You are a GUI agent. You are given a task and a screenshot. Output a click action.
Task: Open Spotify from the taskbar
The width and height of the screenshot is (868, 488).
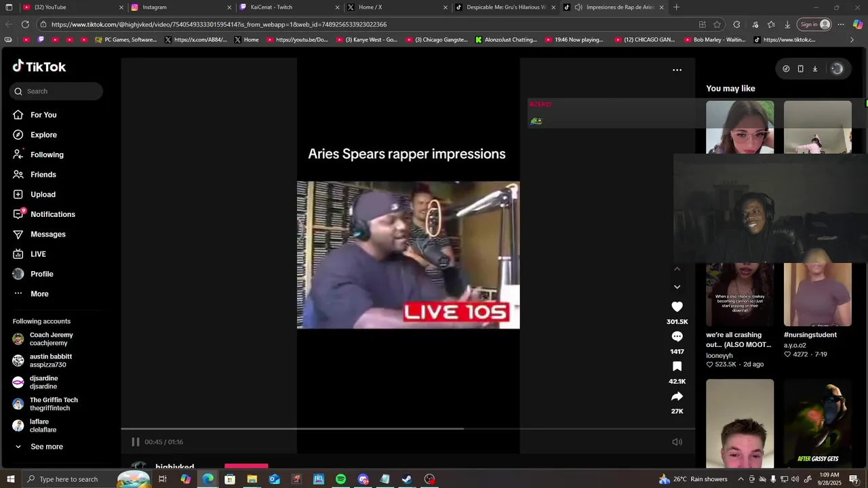341,479
